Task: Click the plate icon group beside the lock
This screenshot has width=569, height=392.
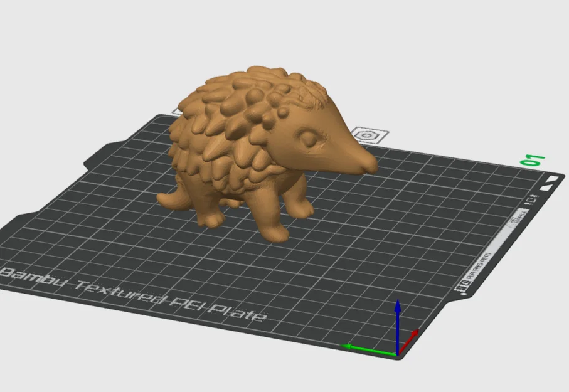Action: click(531, 199)
